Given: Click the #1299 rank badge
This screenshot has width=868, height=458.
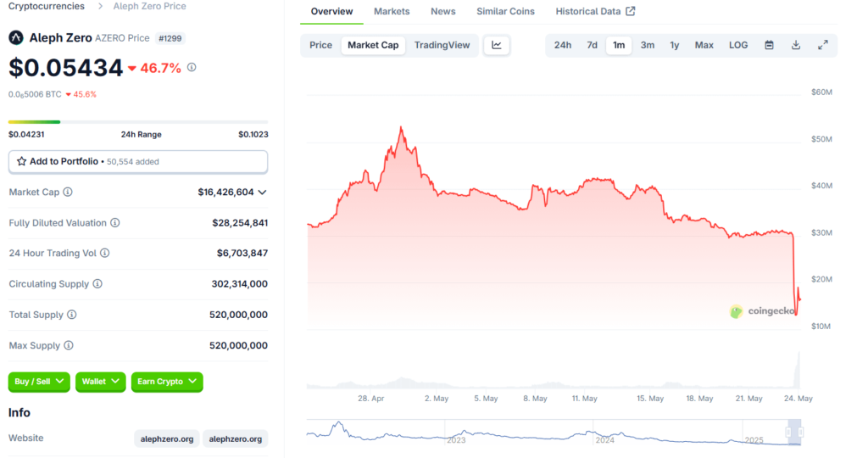Looking at the screenshot, I should [170, 38].
